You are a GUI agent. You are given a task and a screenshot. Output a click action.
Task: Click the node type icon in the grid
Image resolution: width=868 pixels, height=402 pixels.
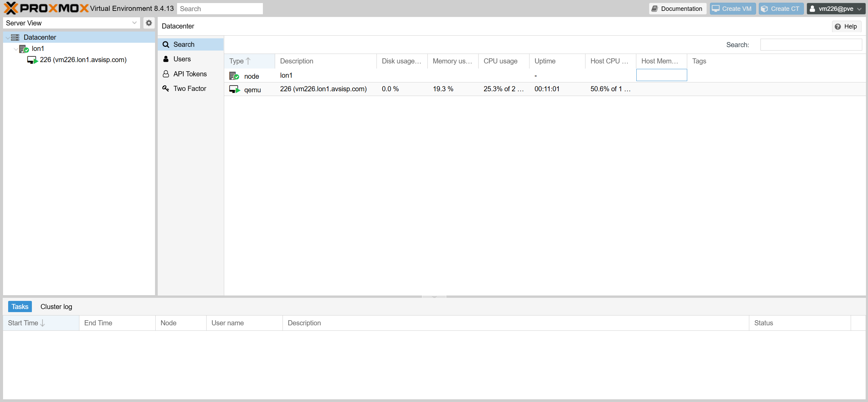(x=234, y=76)
